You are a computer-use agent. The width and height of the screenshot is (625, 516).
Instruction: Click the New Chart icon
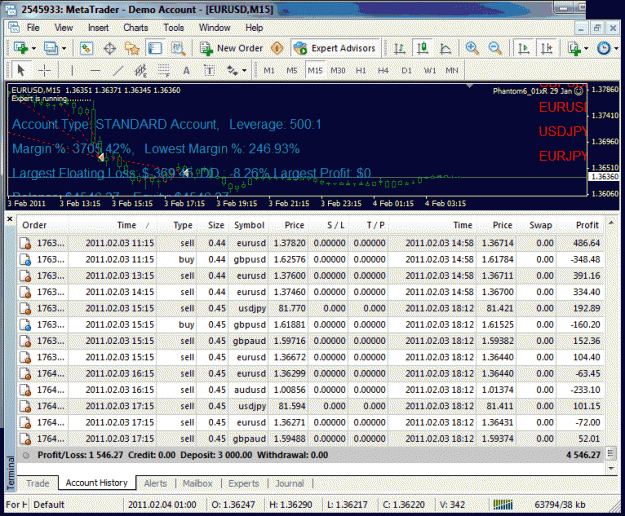coord(20,48)
